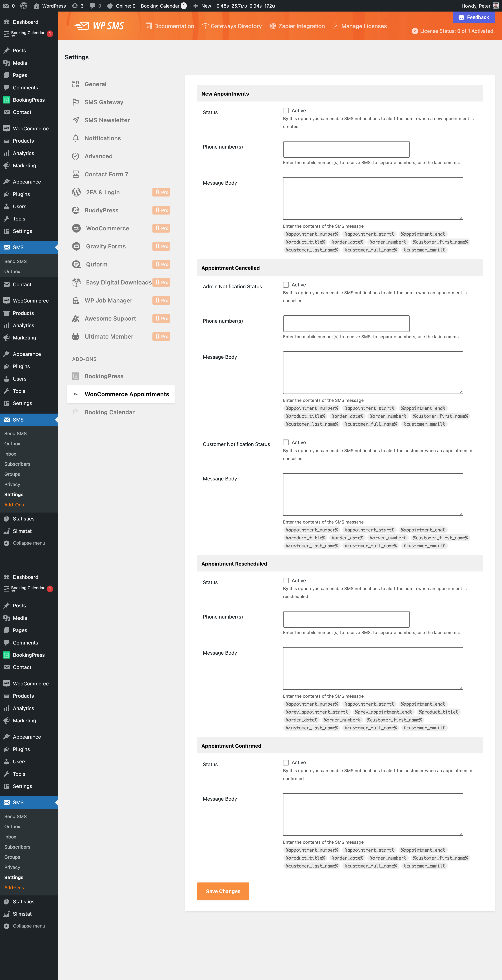The height and width of the screenshot is (980, 502).
Task: Focus Appointment Rescheduled Phone number(s) field
Action: 346,619
